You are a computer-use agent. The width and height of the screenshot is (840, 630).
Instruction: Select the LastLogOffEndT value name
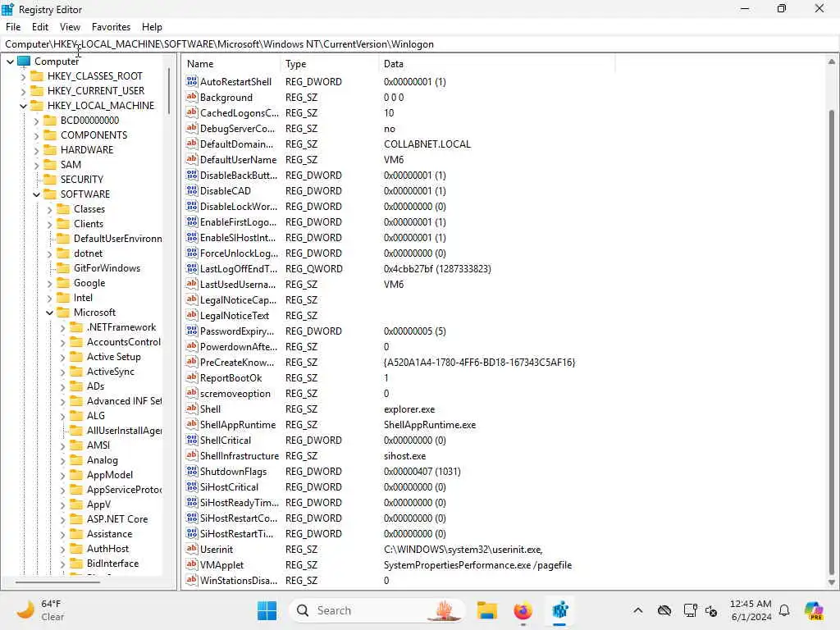(239, 269)
